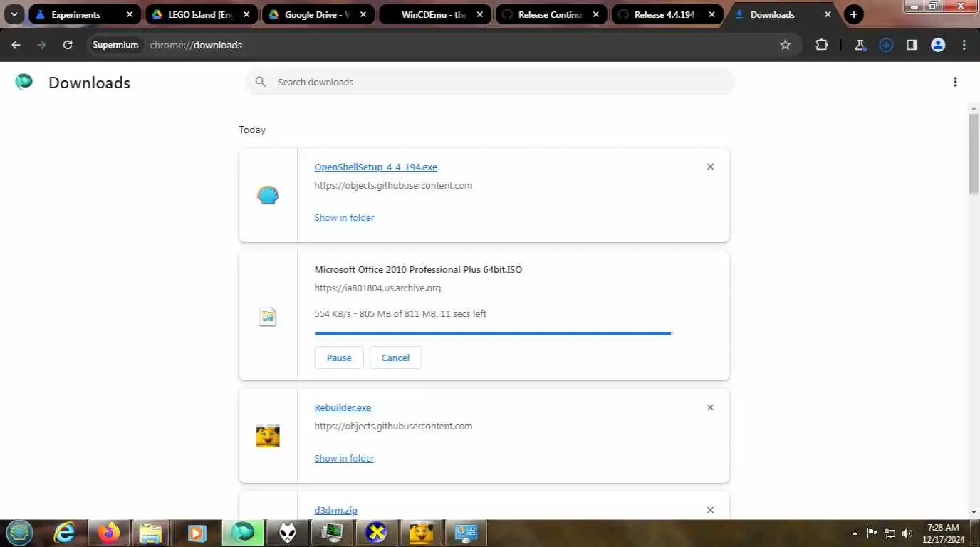Viewport: 980px width, 547px height.
Task: Open a new browser tab
Action: tap(854, 14)
